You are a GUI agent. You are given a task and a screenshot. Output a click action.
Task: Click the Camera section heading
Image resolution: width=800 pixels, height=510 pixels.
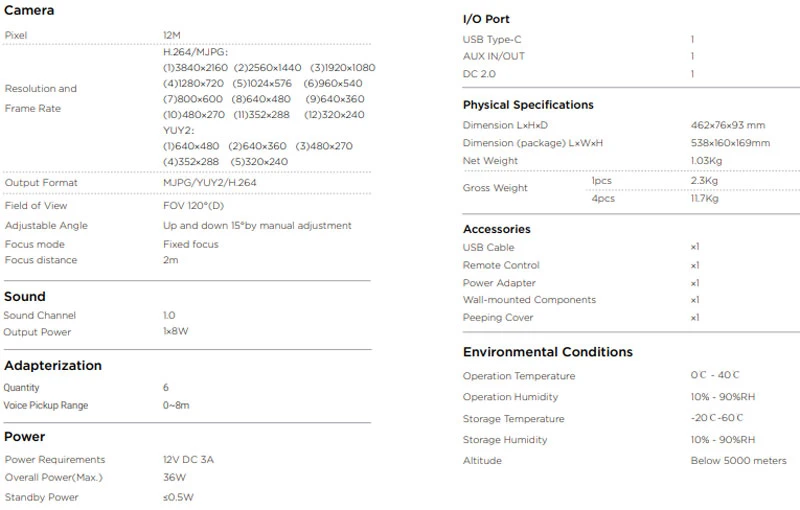[x=29, y=10]
